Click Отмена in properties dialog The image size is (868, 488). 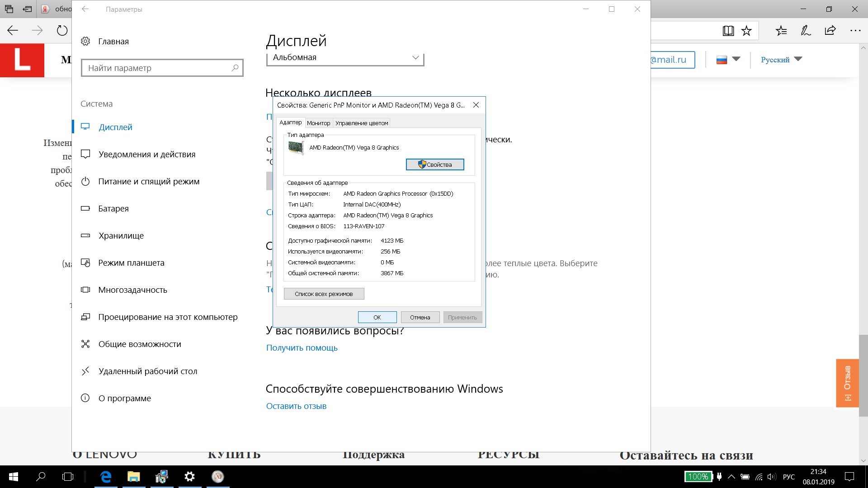pyautogui.click(x=420, y=317)
